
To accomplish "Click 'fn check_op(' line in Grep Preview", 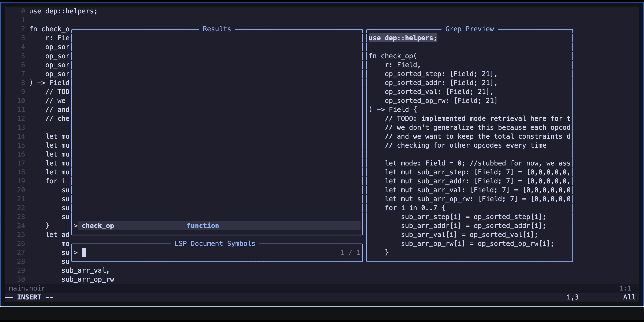I will click(x=392, y=56).
